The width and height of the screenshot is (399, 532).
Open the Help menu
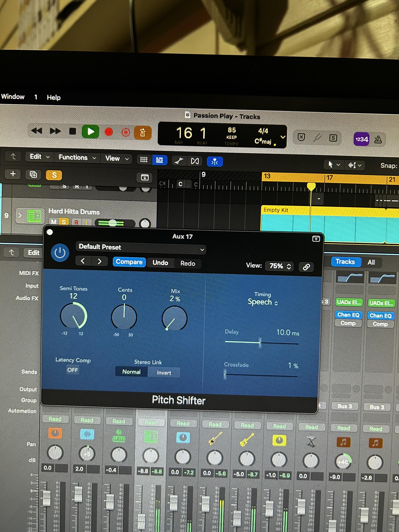[x=54, y=97]
